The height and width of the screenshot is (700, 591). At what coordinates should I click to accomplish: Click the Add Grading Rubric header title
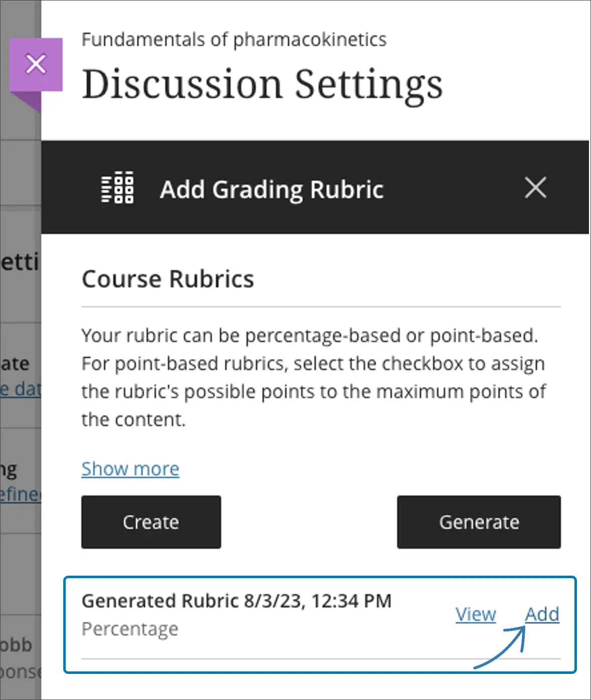pos(271,190)
